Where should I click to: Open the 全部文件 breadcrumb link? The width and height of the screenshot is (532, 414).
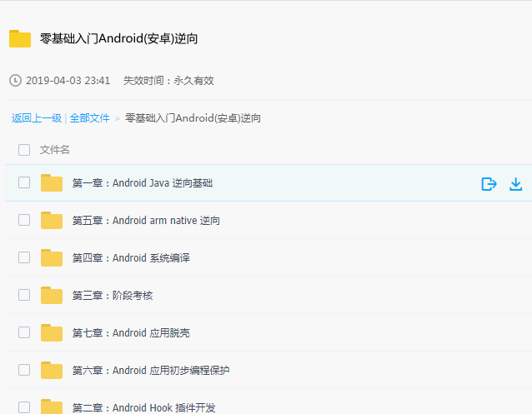(89, 118)
